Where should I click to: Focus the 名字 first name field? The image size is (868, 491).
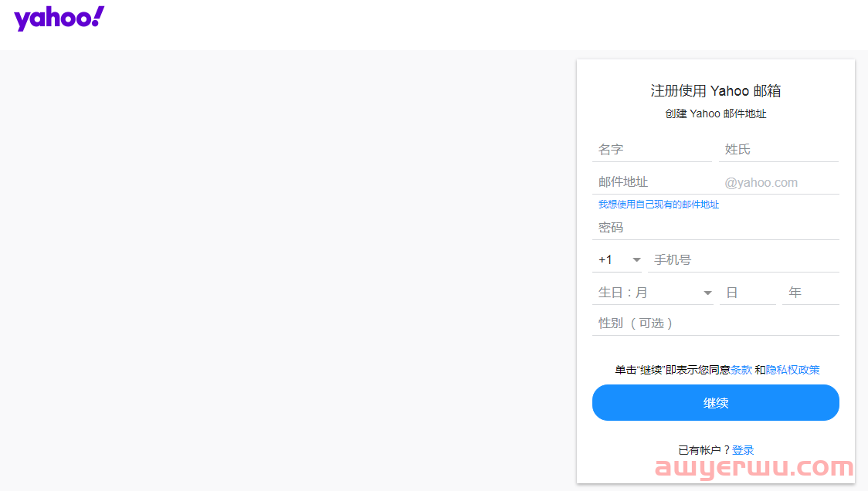coord(652,150)
